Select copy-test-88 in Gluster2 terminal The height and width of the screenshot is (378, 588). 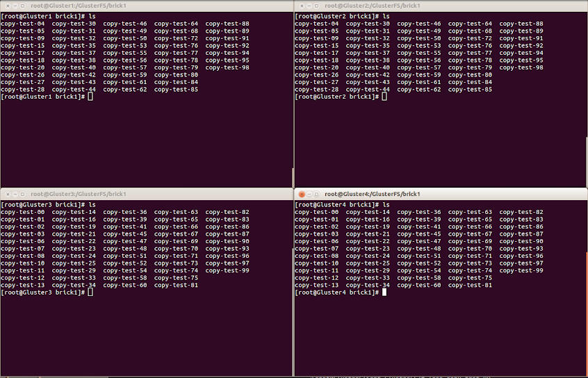[x=521, y=24]
